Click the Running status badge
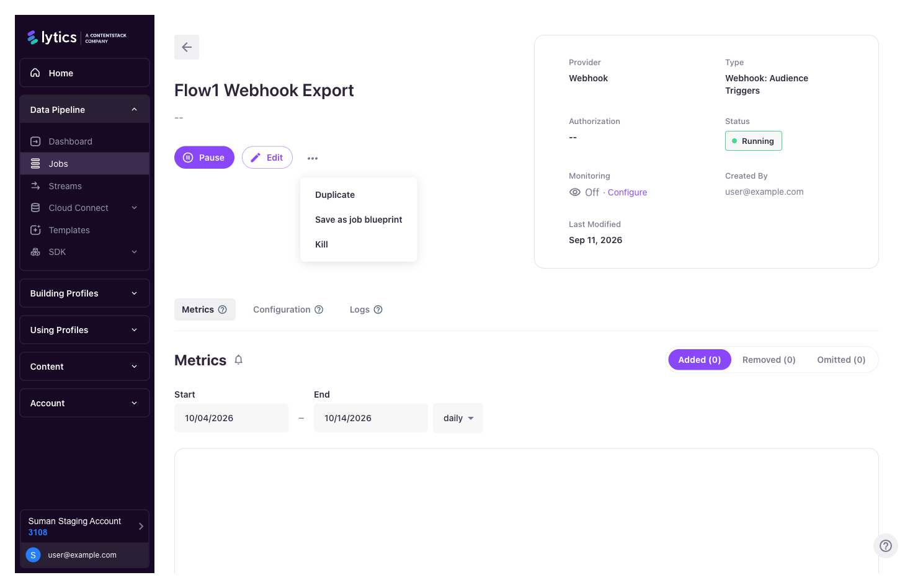 [754, 141]
